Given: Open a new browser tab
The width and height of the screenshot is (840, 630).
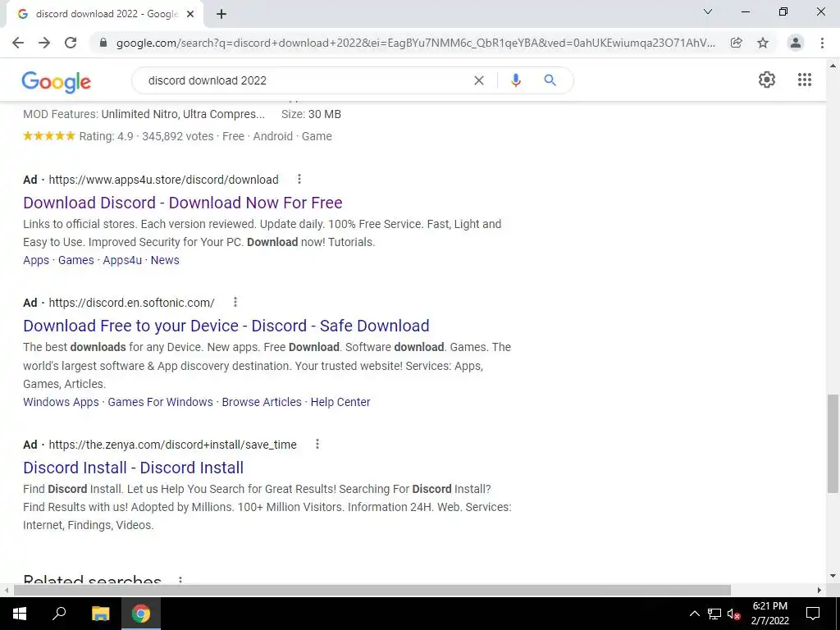Looking at the screenshot, I should pyautogui.click(x=221, y=15).
